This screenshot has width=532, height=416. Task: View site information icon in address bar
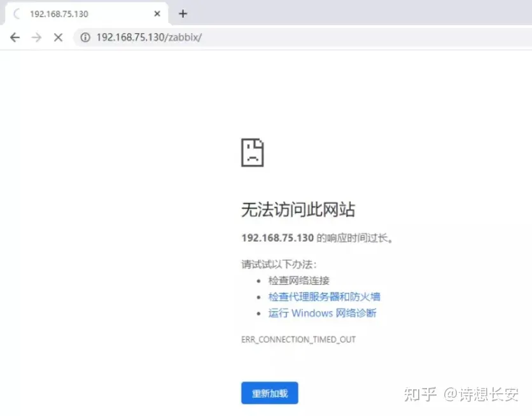click(x=85, y=38)
